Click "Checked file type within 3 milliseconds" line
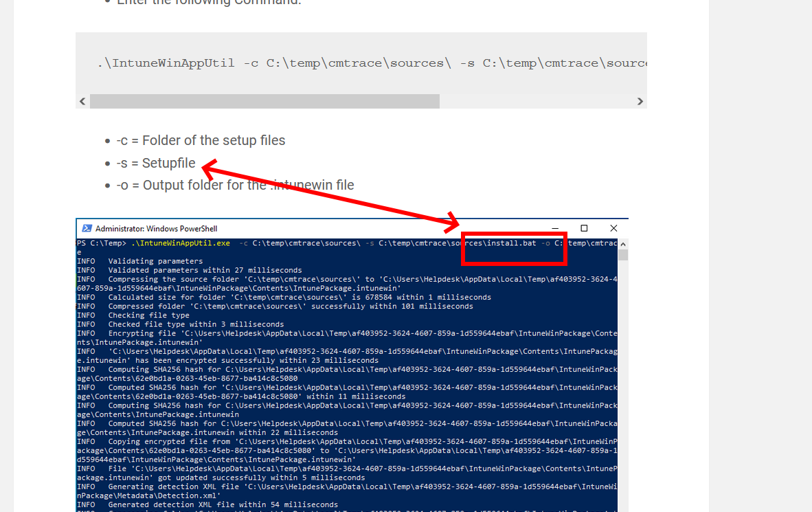The width and height of the screenshot is (812, 512). (180, 324)
